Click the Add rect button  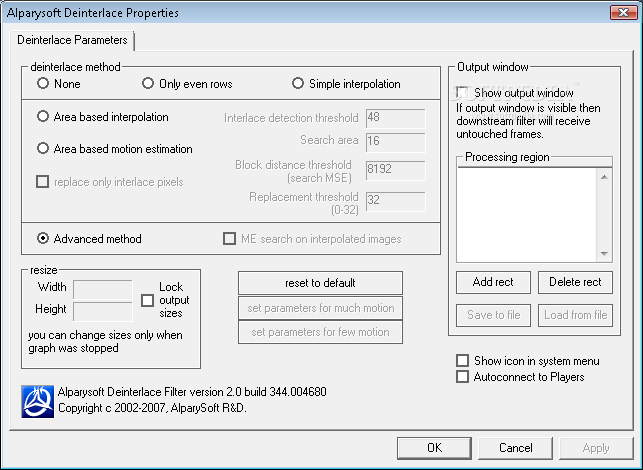pos(493,282)
